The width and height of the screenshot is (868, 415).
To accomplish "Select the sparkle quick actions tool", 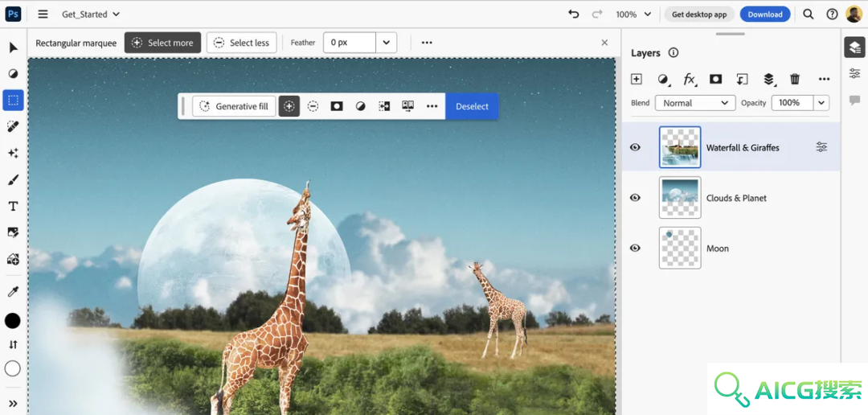I will coord(14,153).
